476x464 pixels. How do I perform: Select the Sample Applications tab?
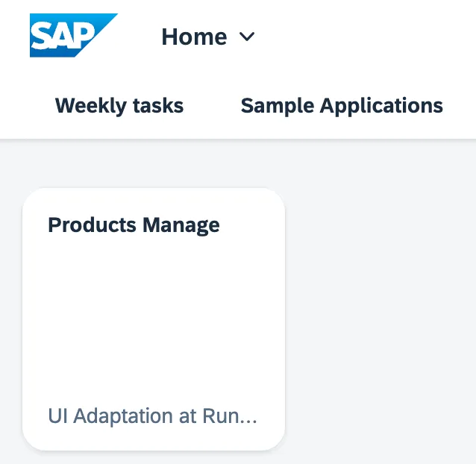click(x=342, y=106)
